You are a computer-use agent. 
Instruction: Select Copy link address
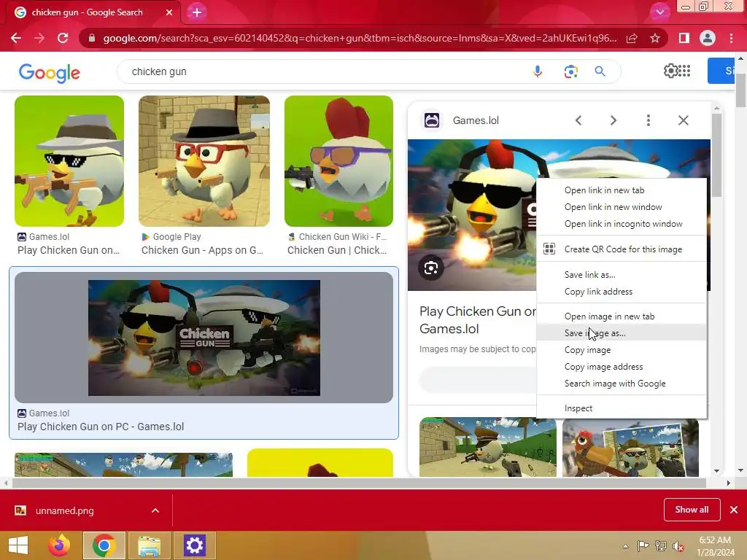pos(622,292)
